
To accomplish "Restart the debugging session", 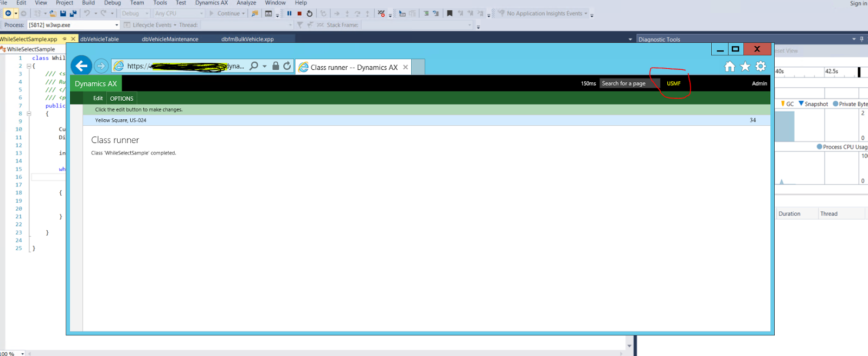I will click(310, 14).
